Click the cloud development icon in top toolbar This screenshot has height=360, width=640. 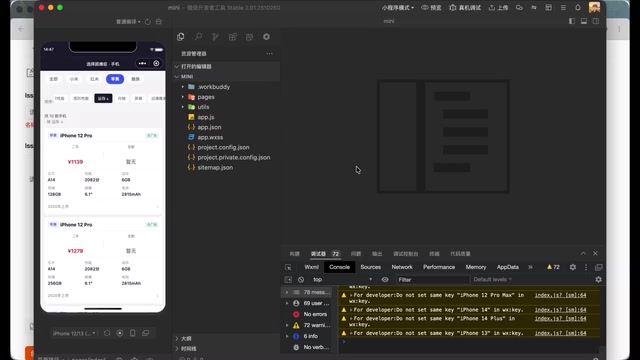[519, 8]
